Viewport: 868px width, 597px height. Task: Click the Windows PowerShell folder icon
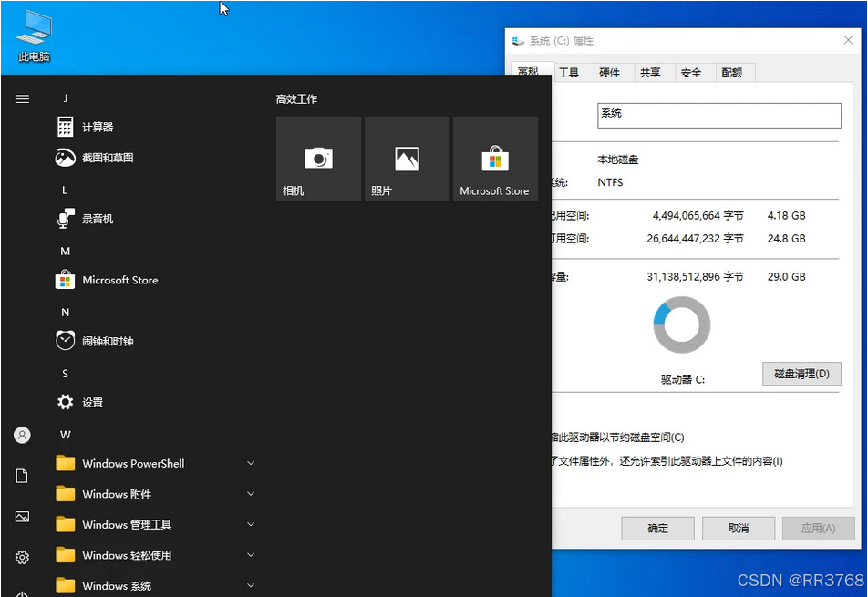[x=66, y=463]
